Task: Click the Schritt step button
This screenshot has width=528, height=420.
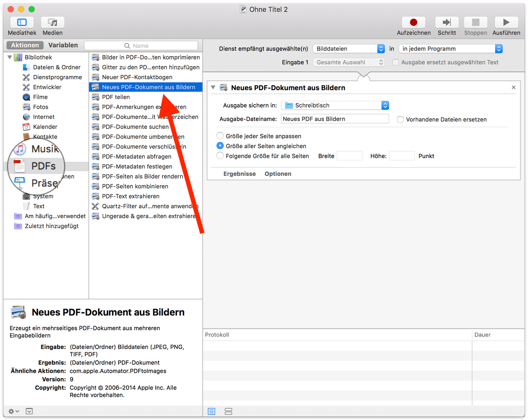Action: tap(447, 22)
